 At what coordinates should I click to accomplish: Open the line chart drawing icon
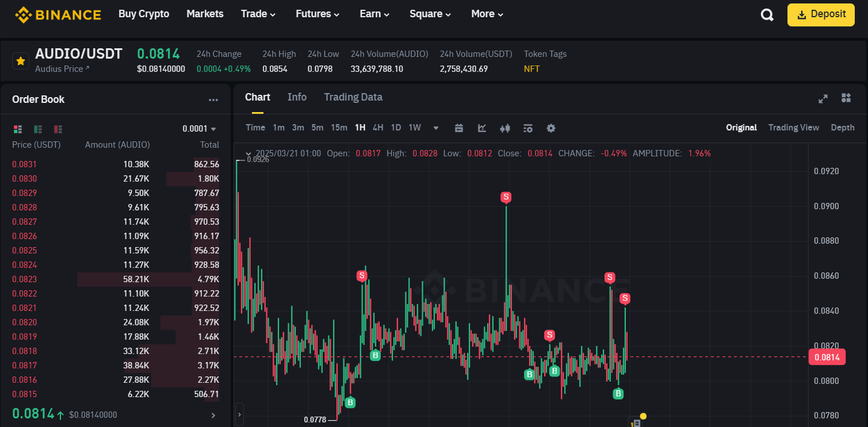pos(481,128)
